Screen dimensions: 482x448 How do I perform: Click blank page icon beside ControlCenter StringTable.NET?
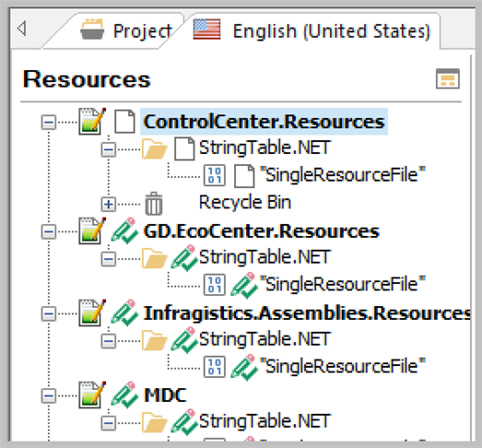tap(184, 149)
